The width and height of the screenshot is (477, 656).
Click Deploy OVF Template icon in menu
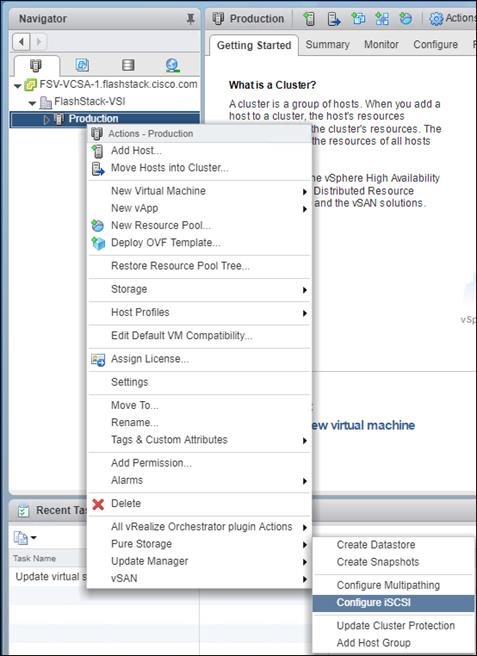[98, 243]
